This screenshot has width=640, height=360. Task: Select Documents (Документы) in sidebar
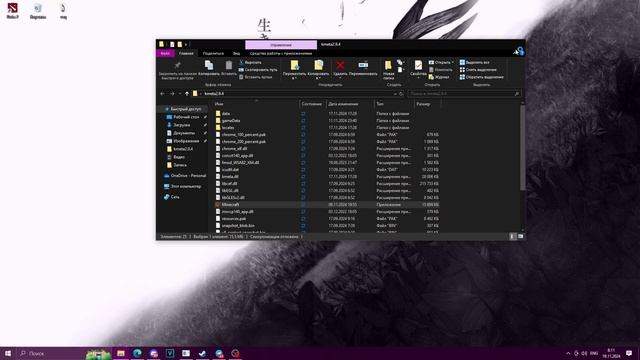(181, 133)
